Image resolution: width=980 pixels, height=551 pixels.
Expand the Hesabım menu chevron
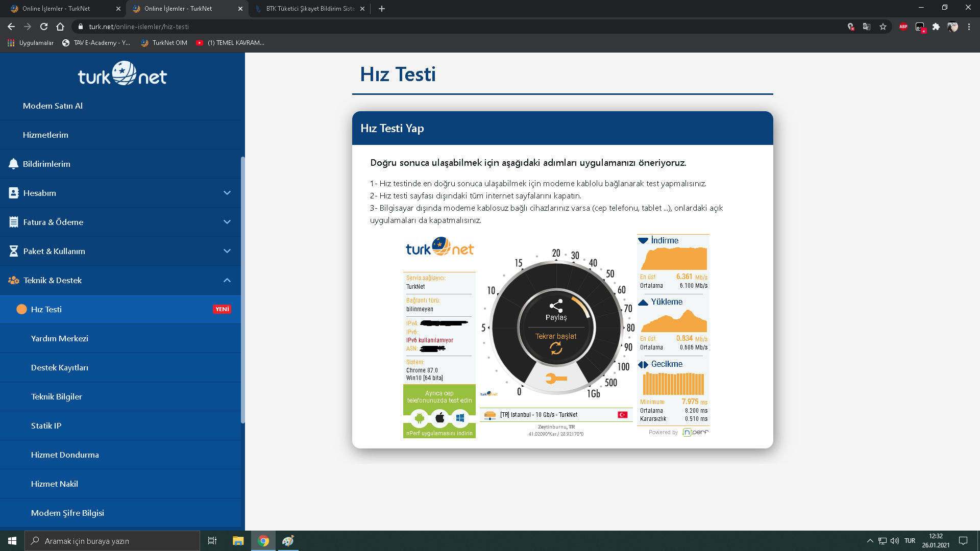(227, 193)
